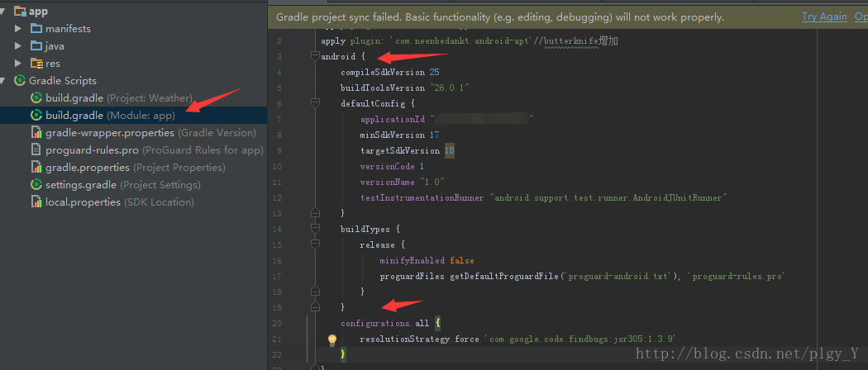The width and height of the screenshot is (868, 370).
Task: Click the Gradle Scripts elephant icon
Action: point(20,81)
